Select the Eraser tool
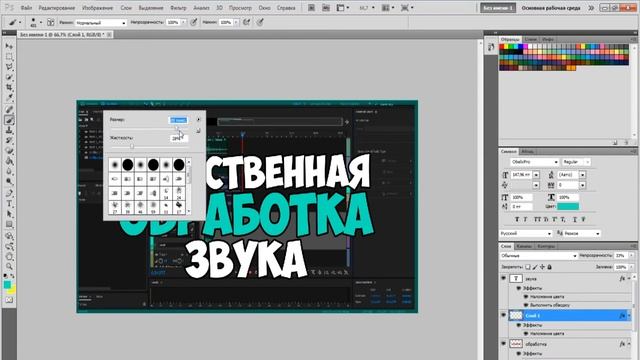 point(9,151)
